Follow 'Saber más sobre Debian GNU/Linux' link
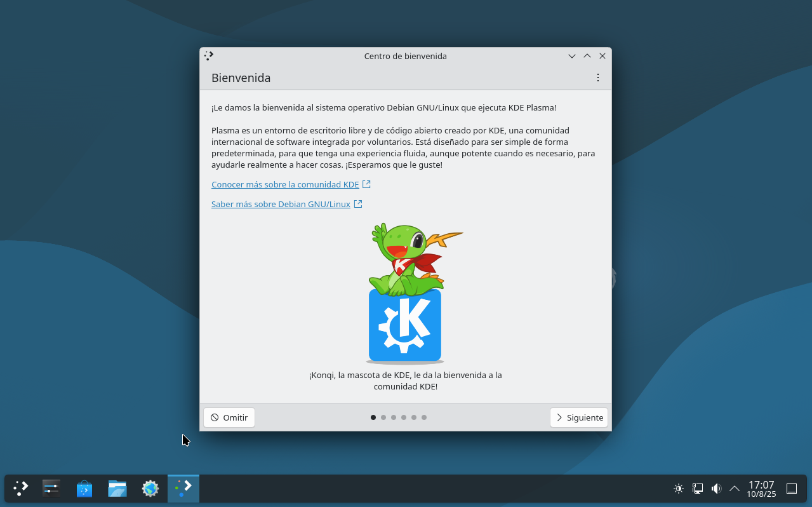The height and width of the screenshot is (507, 812). (x=281, y=204)
